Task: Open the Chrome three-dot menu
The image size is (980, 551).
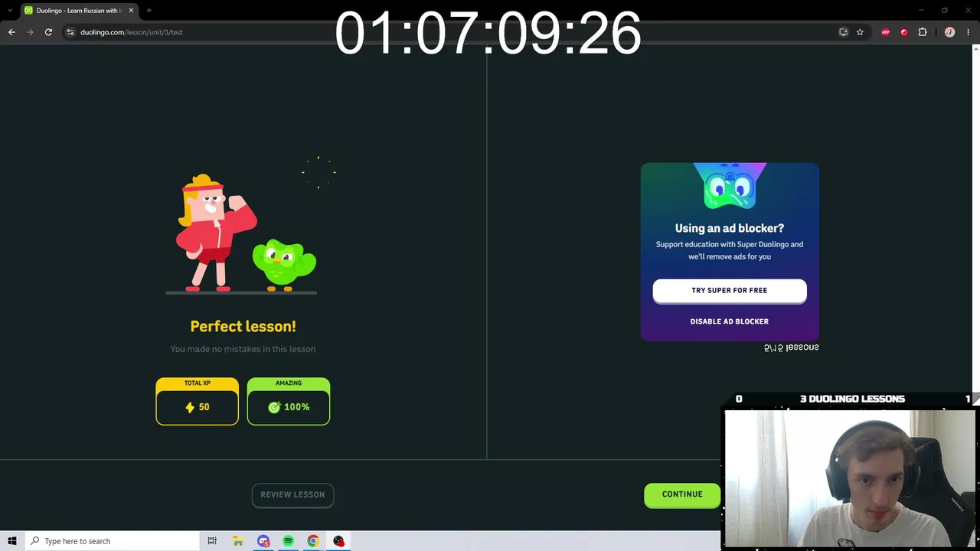Action: pyautogui.click(x=969, y=32)
